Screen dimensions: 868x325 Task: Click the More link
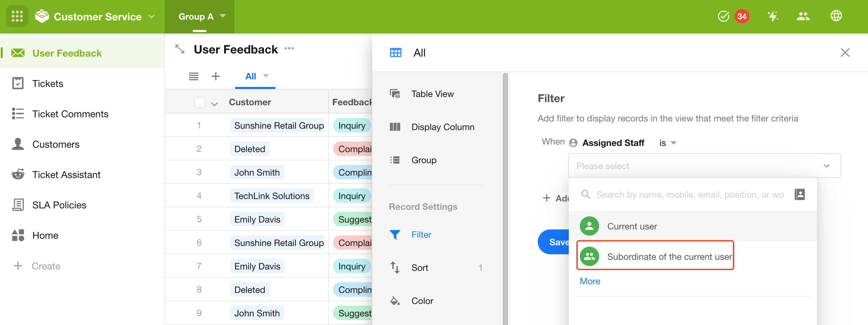tap(590, 281)
